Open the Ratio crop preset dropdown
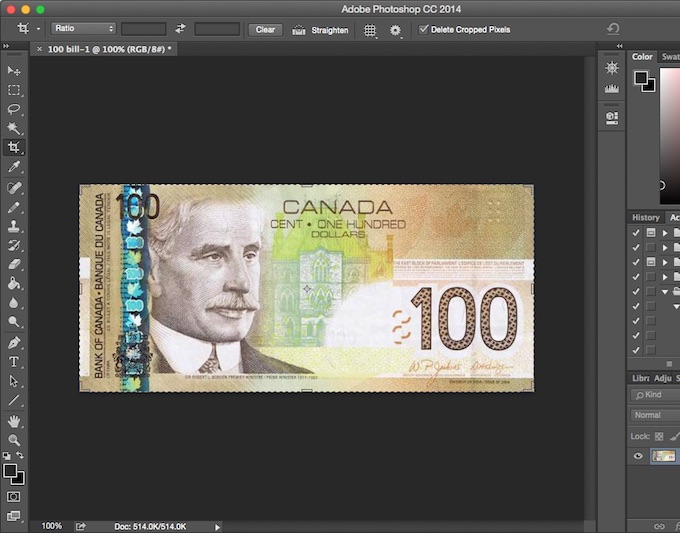680x533 pixels. 83,28
